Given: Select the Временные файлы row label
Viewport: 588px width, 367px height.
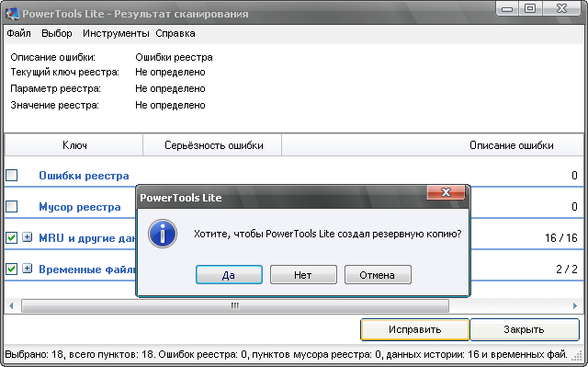Looking at the screenshot, I should (87, 270).
